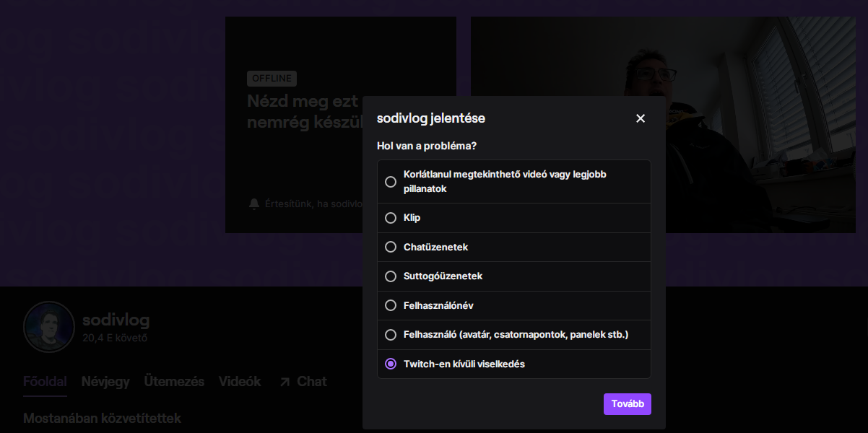Choose the Korlátlanul megtekinthető videó option
Image resolution: width=868 pixels, height=433 pixels.
pyautogui.click(x=514, y=182)
